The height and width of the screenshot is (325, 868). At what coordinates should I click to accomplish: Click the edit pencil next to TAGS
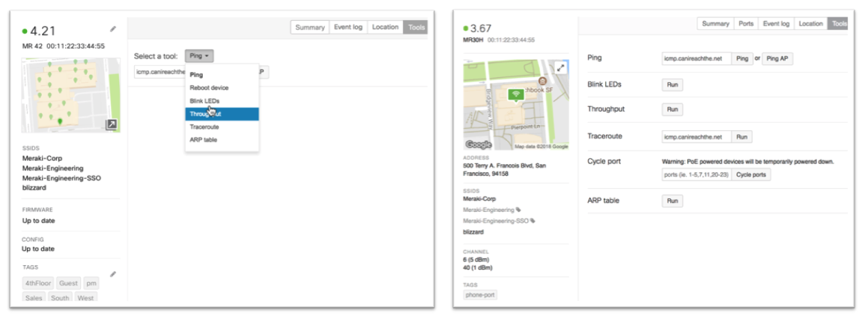coord(113,274)
